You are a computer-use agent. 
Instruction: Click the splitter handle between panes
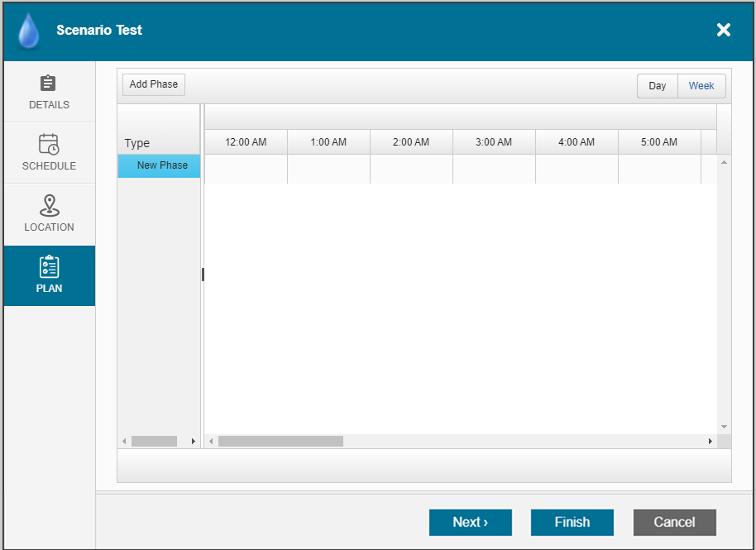pyautogui.click(x=203, y=275)
